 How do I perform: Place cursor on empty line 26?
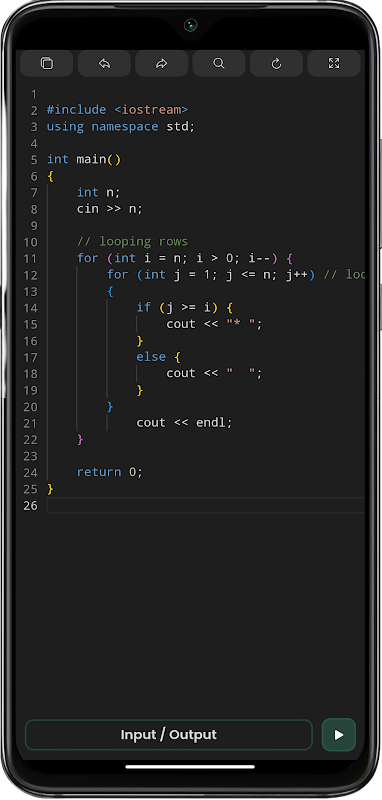tap(206, 505)
